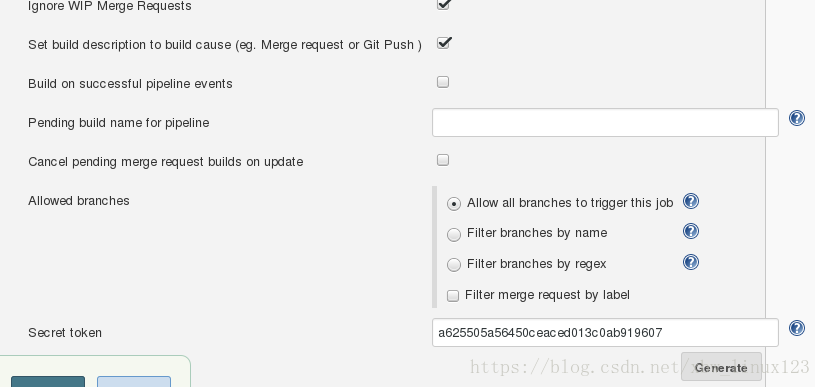Enable Build on successful pipeline events
The height and width of the screenshot is (387, 821).
point(443,82)
